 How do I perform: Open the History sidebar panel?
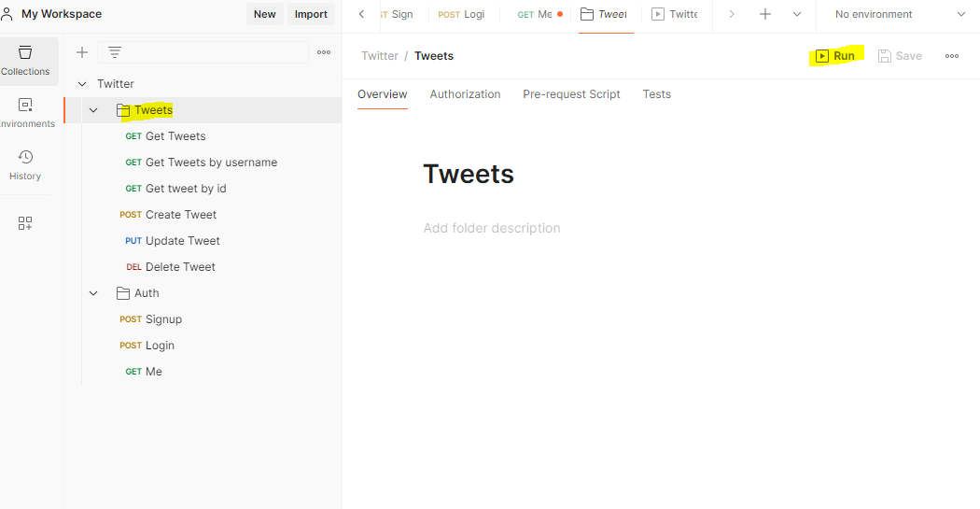[25, 165]
